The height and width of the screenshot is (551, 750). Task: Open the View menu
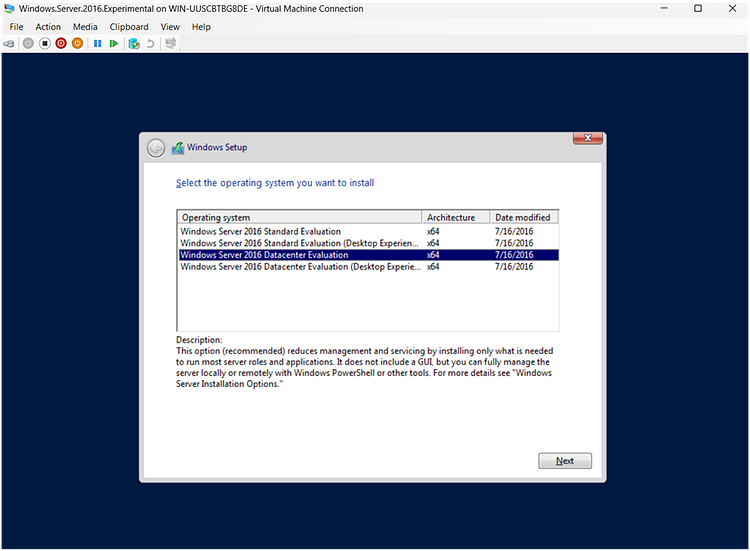pos(170,27)
